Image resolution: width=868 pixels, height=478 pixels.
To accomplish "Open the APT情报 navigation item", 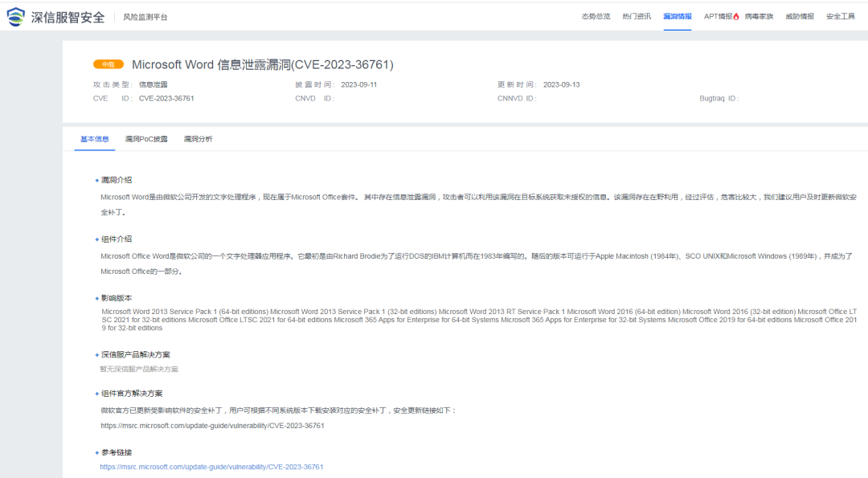I will 718,17.
